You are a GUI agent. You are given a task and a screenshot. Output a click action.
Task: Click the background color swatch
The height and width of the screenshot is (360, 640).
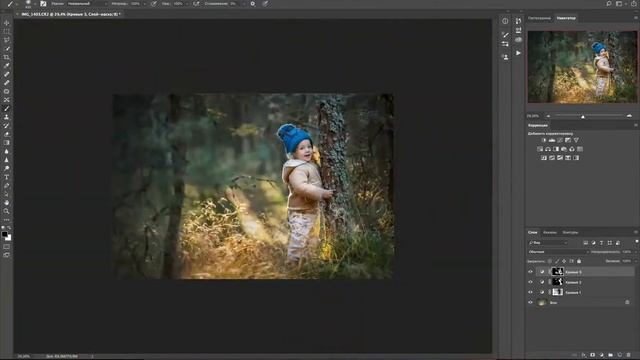coord(9,238)
